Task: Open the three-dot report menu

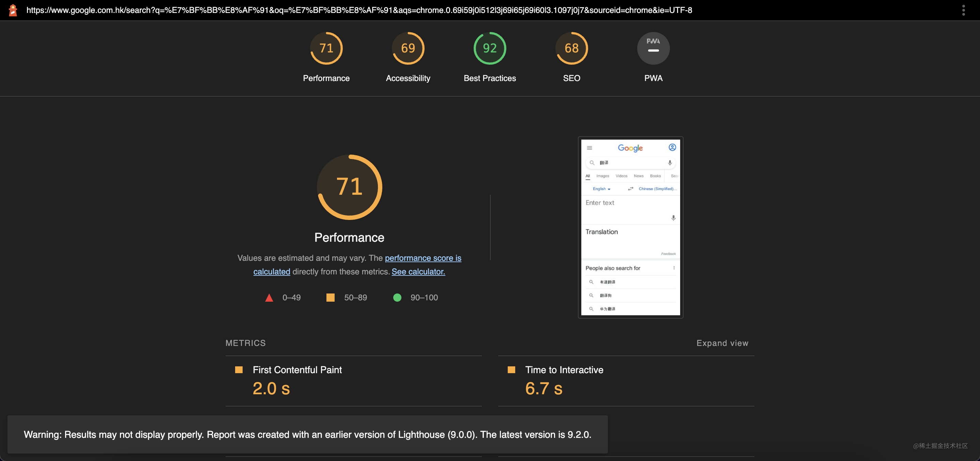Action: pos(963,10)
